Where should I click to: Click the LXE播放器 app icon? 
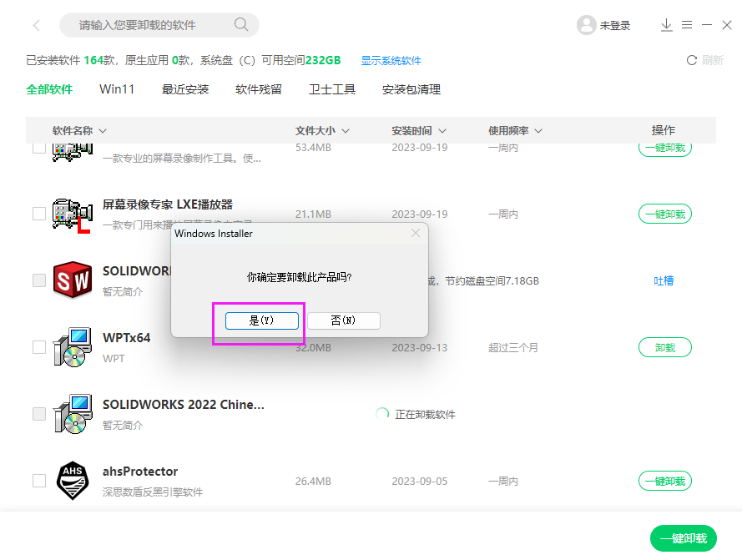[x=73, y=215]
